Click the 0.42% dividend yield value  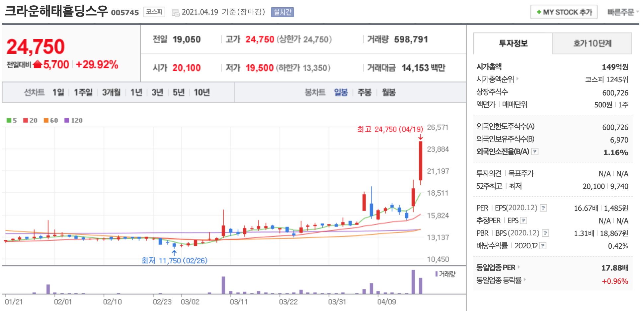pos(618,246)
